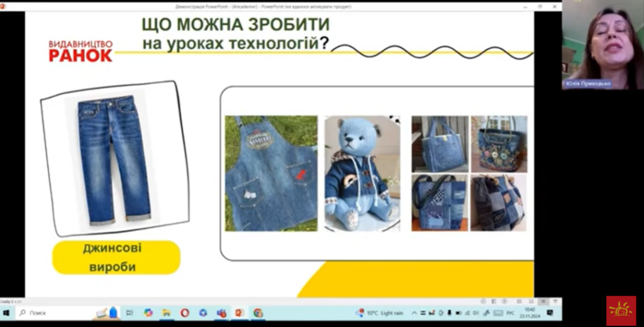Open the Windows Start menu
Viewport: 644px width, 327px height.
7,313
